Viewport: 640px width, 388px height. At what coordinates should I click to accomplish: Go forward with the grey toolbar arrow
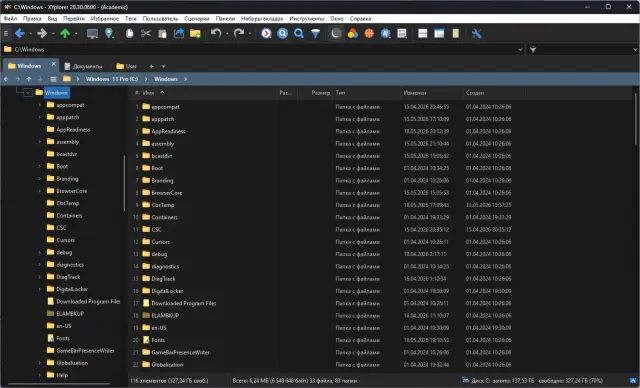pyautogui.click(x=42, y=33)
